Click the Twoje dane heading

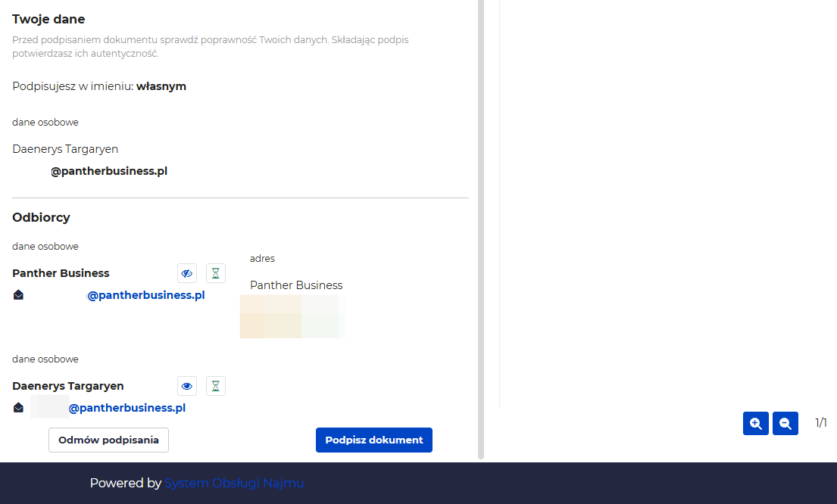pos(48,19)
